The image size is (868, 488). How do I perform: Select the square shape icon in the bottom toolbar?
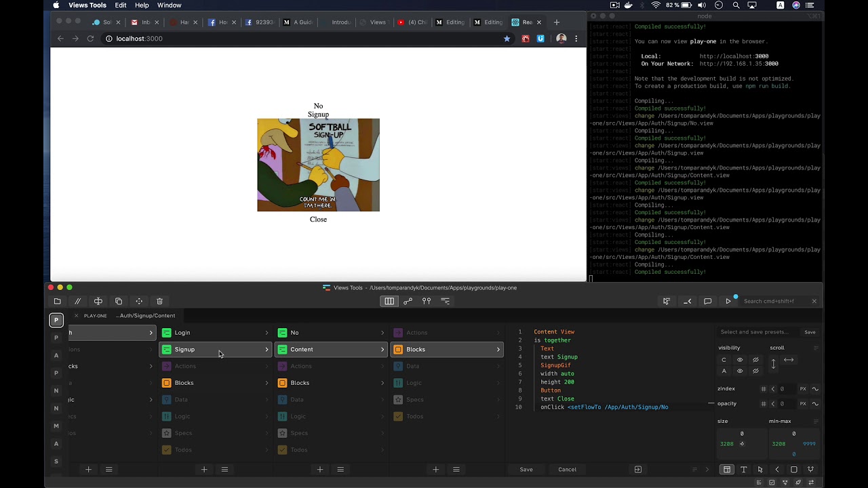(794, 470)
